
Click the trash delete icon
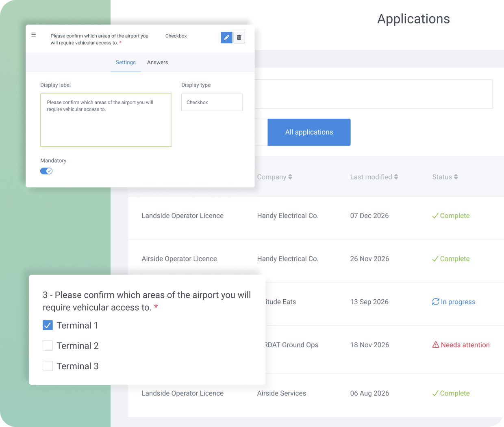coord(239,37)
